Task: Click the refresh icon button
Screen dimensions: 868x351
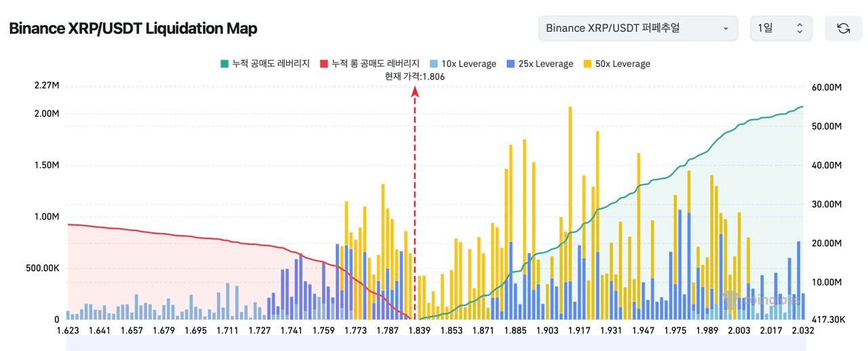Action: point(843,28)
